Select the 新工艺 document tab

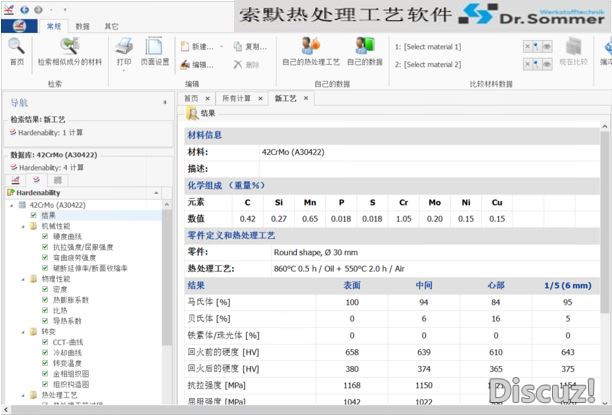[285, 98]
